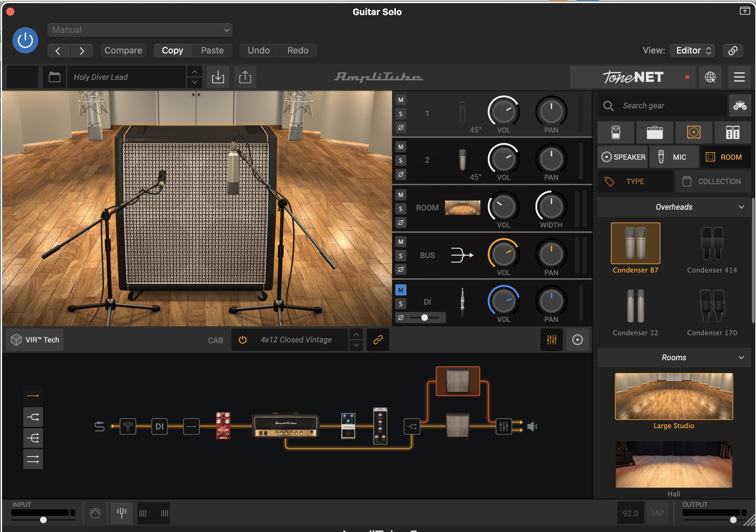
Task: Select the stomp pedal gear category
Action: click(616, 132)
